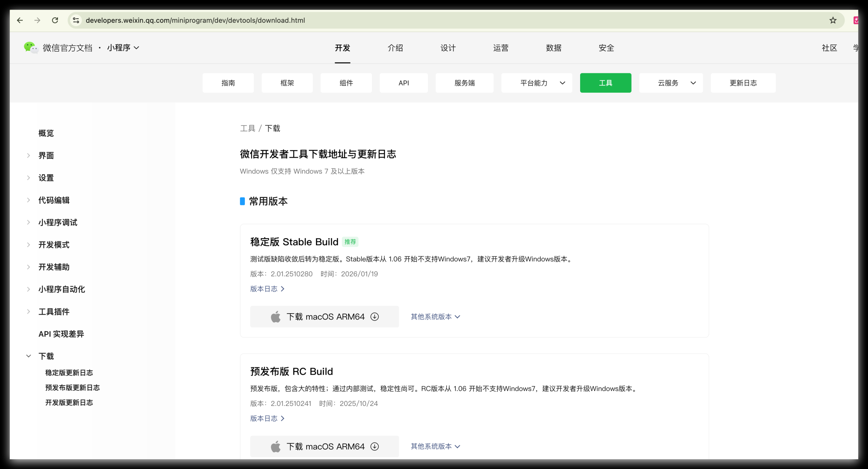868x469 pixels.
Task: Click the RC Build date 2025/10/24
Action: [359, 404]
